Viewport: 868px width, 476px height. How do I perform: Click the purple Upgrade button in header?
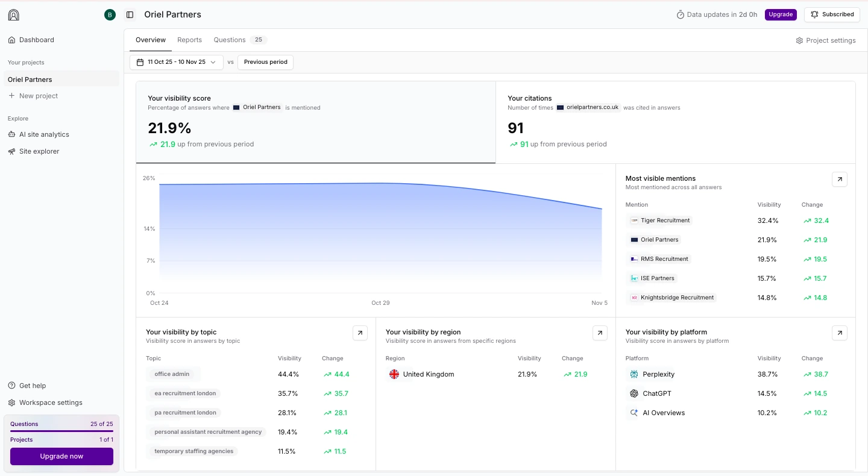(781, 14)
